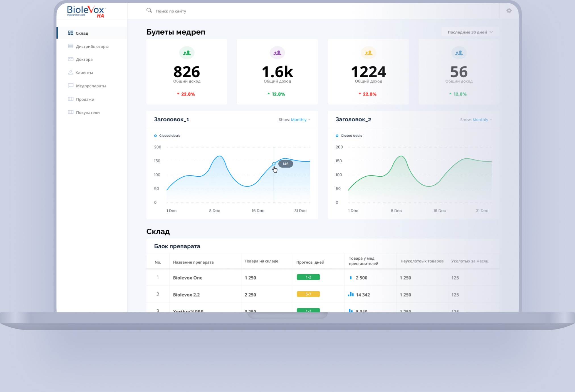
Task: Click the bar icon beside 2 500
Action: point(351,278)
